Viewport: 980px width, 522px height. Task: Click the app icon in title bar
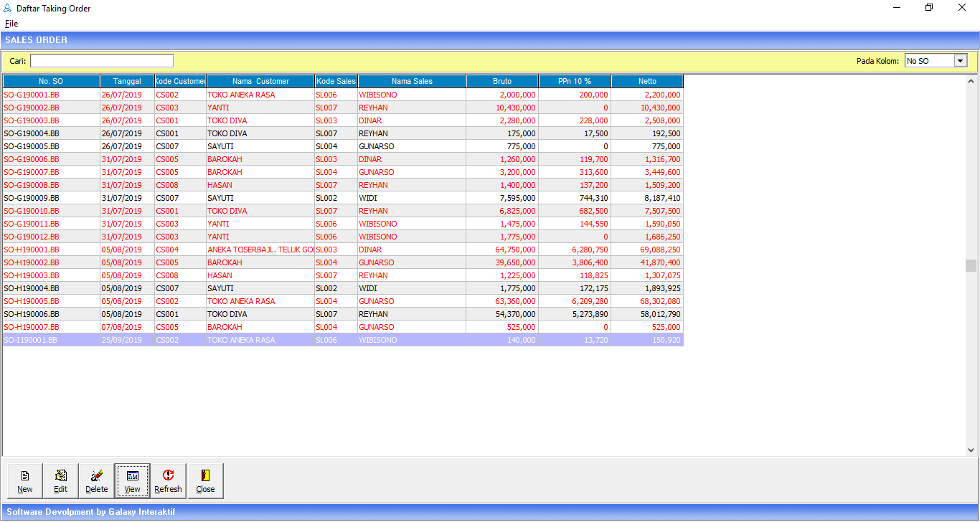click(x=8, y=8)
